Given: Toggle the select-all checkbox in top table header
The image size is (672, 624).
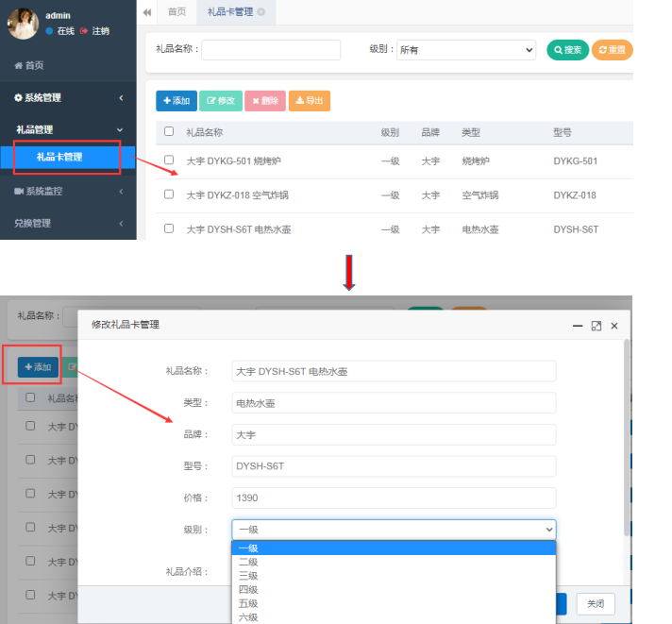Looking at the screenshot, I should pos(169,131).
